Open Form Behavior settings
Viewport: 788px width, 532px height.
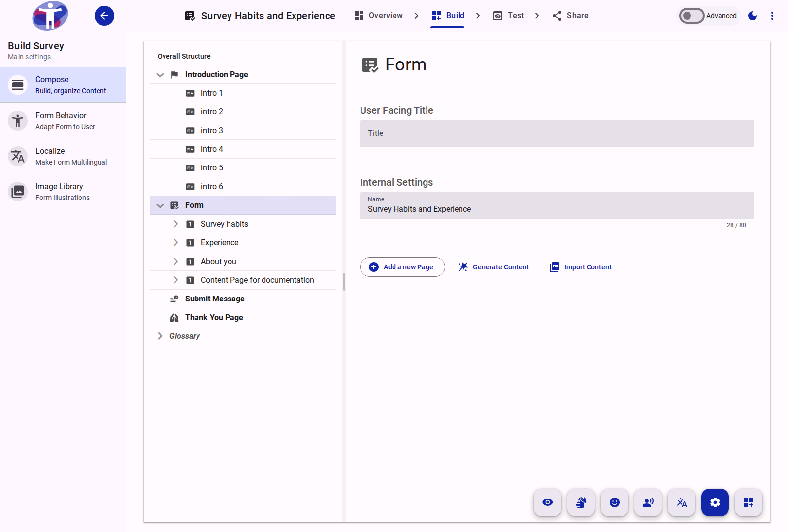click(63, 121)
